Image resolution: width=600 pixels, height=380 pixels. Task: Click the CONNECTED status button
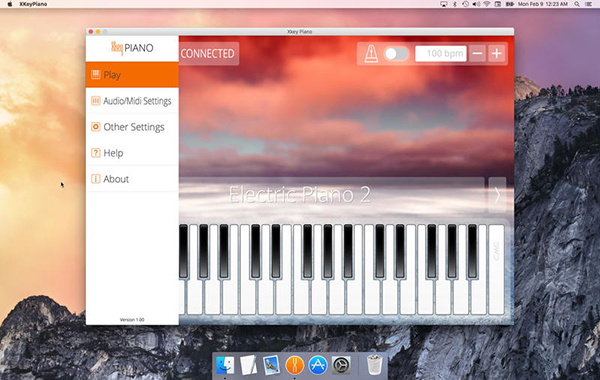[x=209, y=54]
